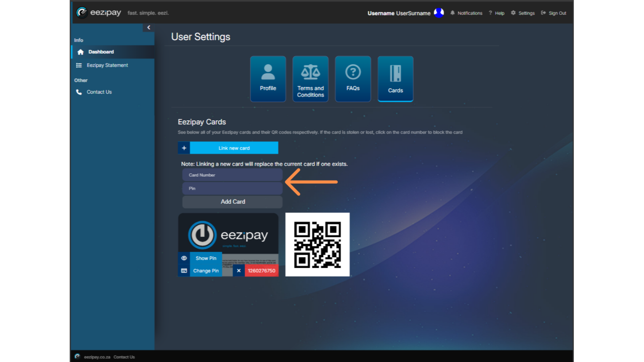This screenshot has width=644, height=362.
Task: Click the X icon beside card number
Action: point(239,270)
